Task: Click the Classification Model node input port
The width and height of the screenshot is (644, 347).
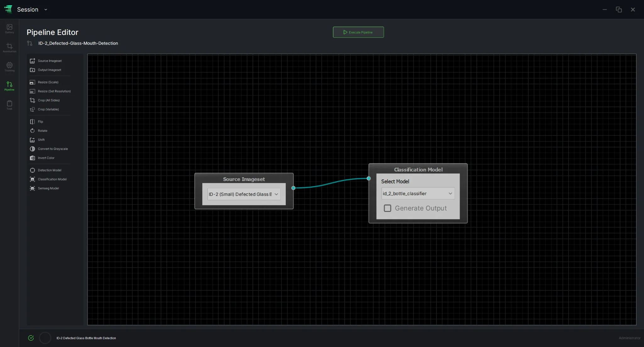Action: pos(369,179)
